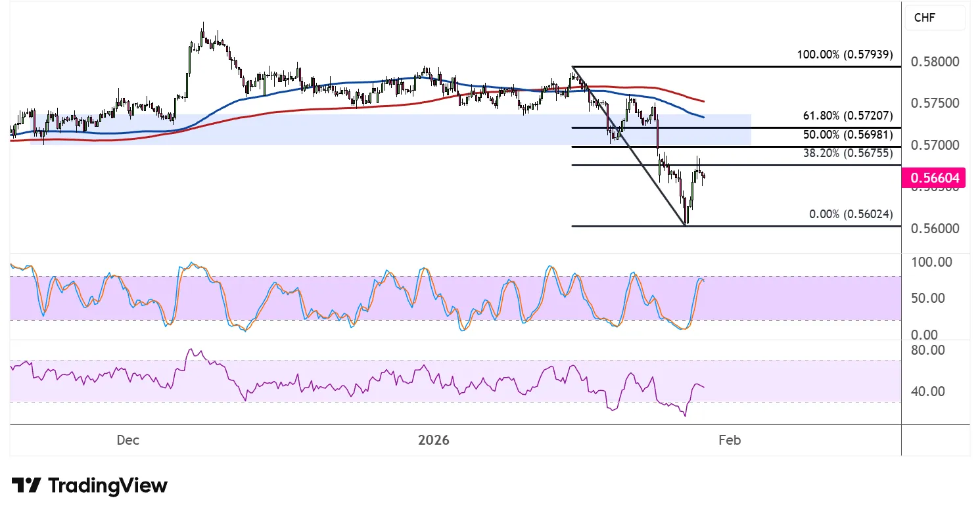
Task: Click the TradingView logo icon
Action: pyautogui.click(x=26, y=486)
